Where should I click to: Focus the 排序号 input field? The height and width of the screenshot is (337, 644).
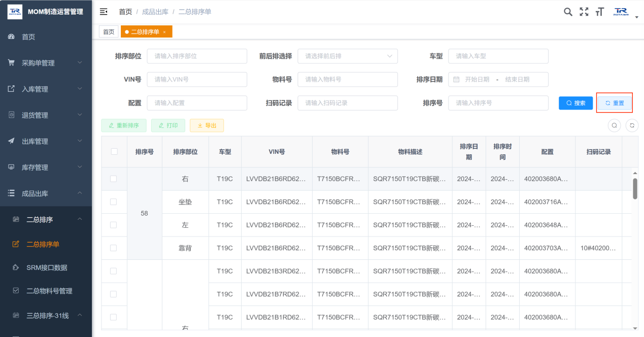click(x=498, y=103)
